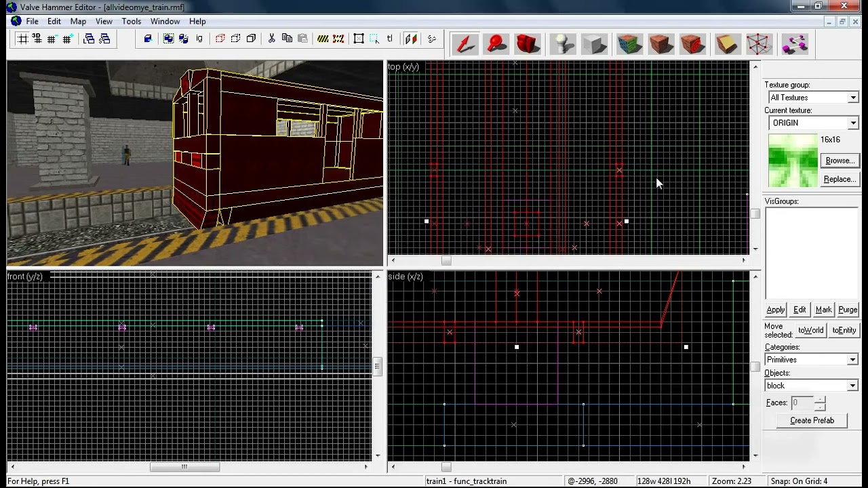Screen dimensions: 868x488
Task: Toggle the 'tl' texture lock button
Action: pyautogui.click(x=390, y=39)
